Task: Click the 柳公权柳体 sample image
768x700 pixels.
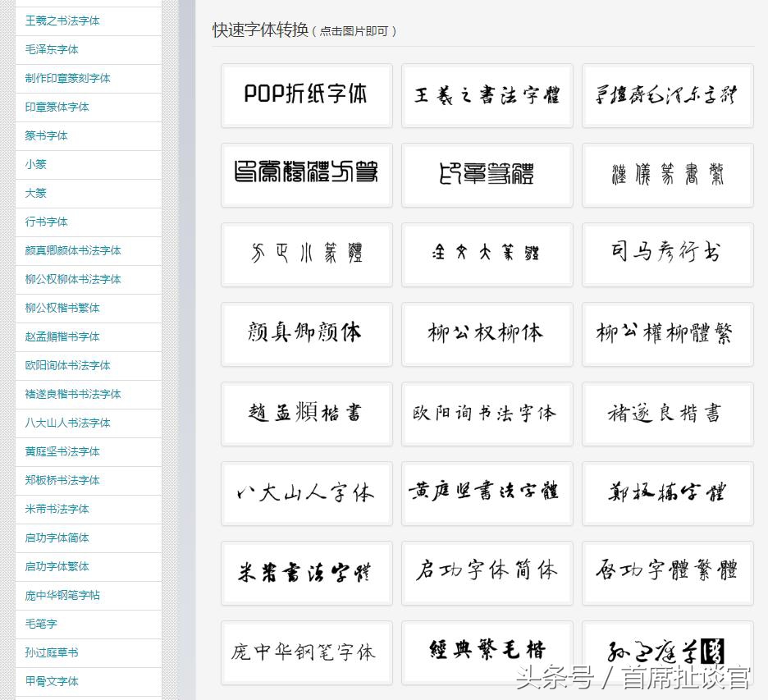Action: click(487, 334)
